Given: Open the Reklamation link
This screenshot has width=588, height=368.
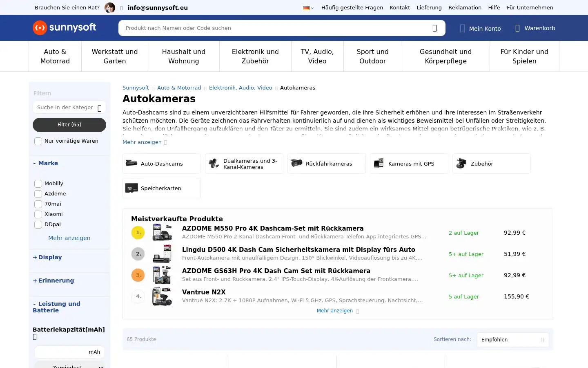Looking at the screenshot, I should [465, 8].
